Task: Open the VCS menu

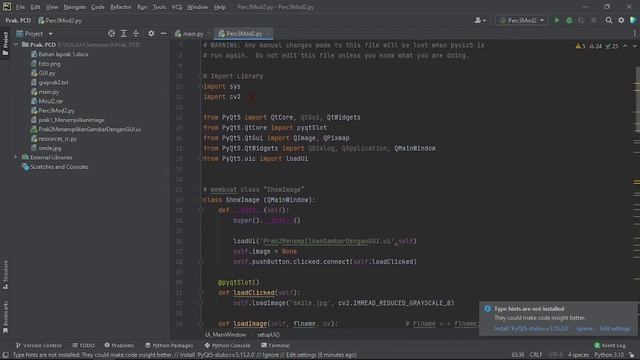Action: click(177, 7)
